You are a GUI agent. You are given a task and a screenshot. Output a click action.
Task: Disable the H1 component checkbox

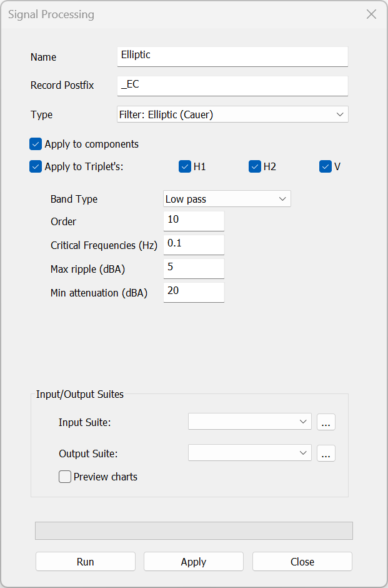185,167
